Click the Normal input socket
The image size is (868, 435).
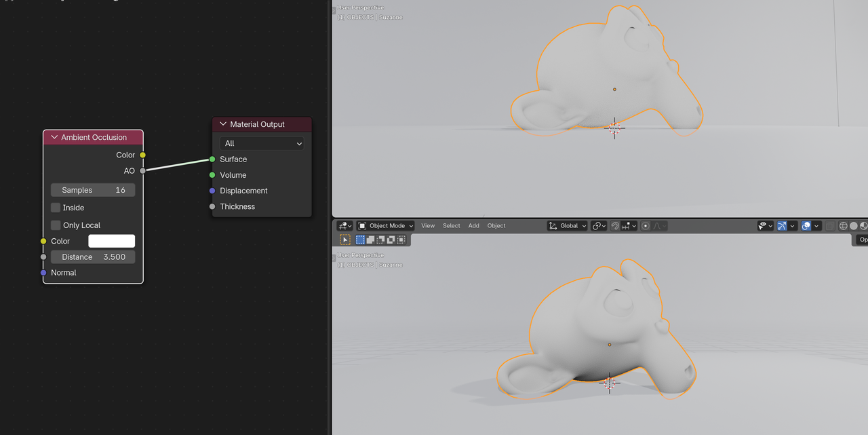click(x=43, y=273)
